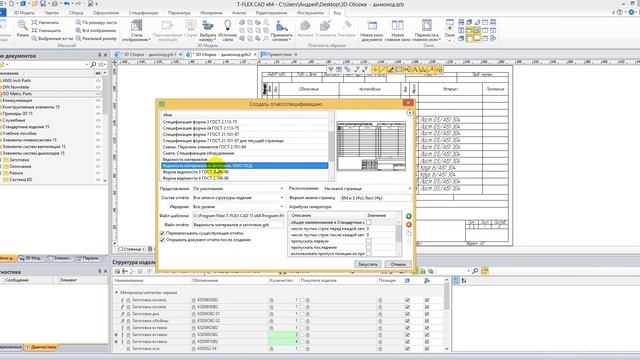Click the Запустить button
Viewport: 640px width, 360px height.
(x=368, y=264)
